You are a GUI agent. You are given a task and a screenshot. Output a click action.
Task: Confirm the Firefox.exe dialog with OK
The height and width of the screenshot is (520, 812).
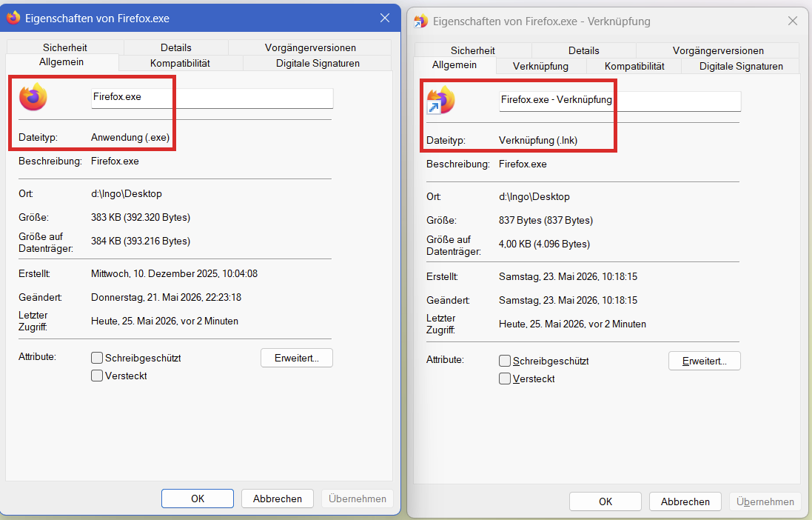pyautogui.click(x=198, y=499)
